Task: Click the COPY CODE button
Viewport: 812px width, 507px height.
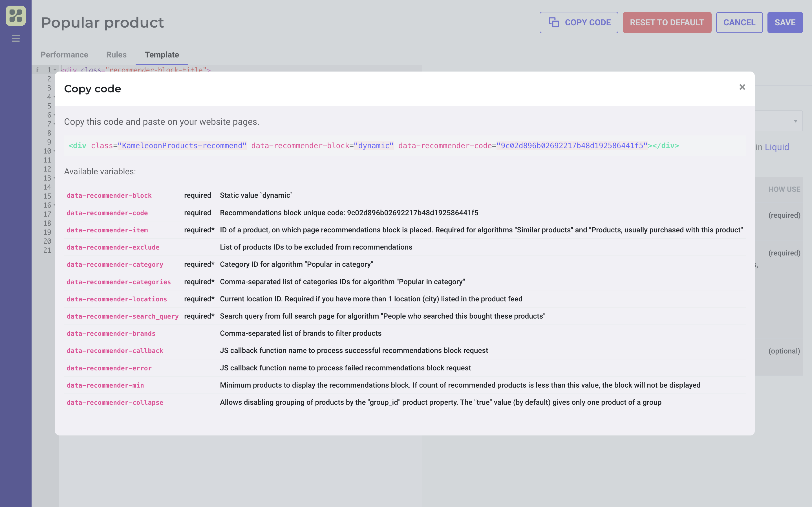Action: 579,23
